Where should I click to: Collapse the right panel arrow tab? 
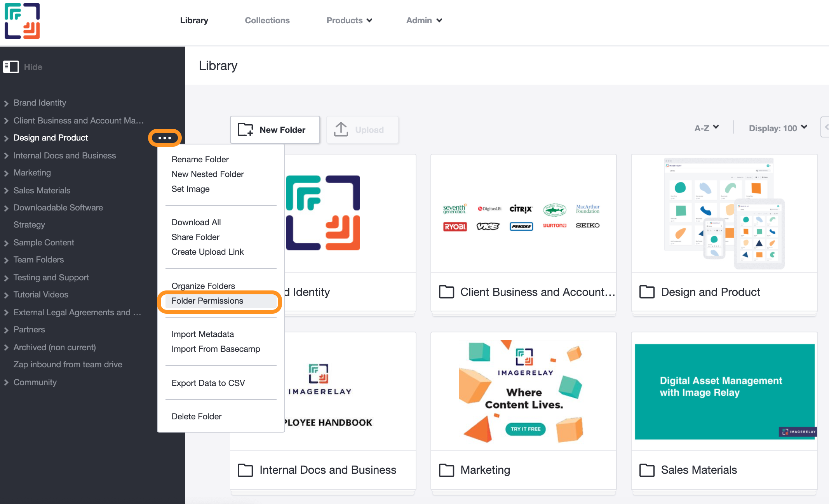coord(825,127)
